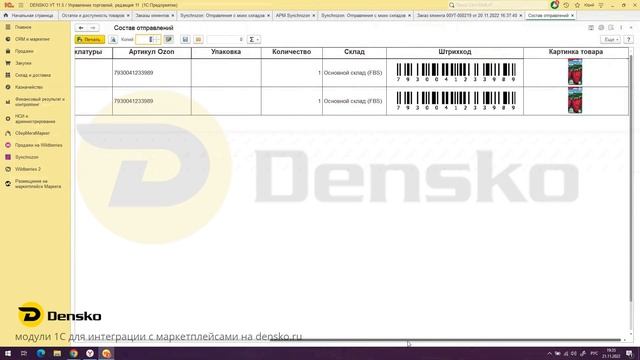Image resolution: width=640 pixels, height=360 pixels.
Task: Click the second row product picture
Action: [x=575, y=100]
